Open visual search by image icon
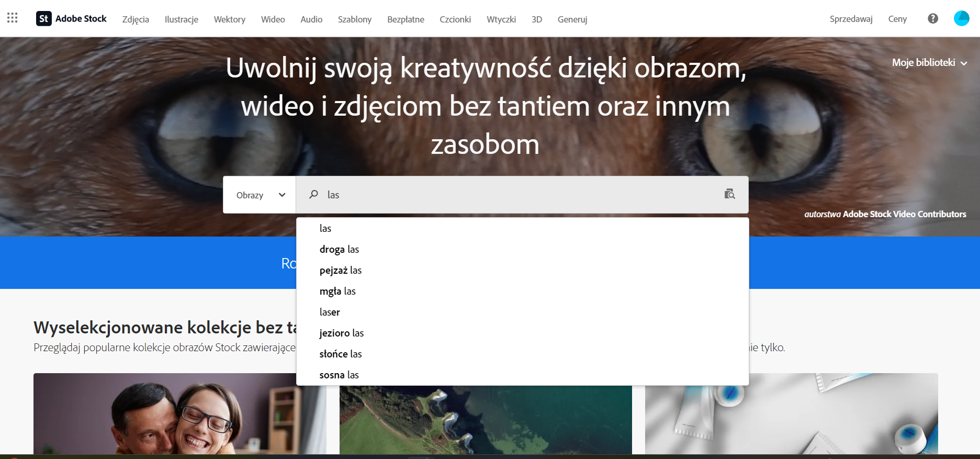Image resolution: width=980 pixels, height=459 pixels. 729,194
